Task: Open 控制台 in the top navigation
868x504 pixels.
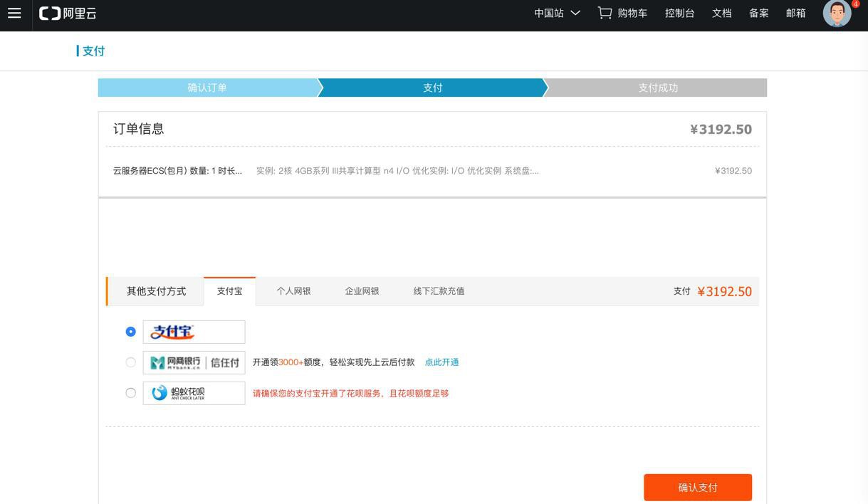Action: [680, 13]
